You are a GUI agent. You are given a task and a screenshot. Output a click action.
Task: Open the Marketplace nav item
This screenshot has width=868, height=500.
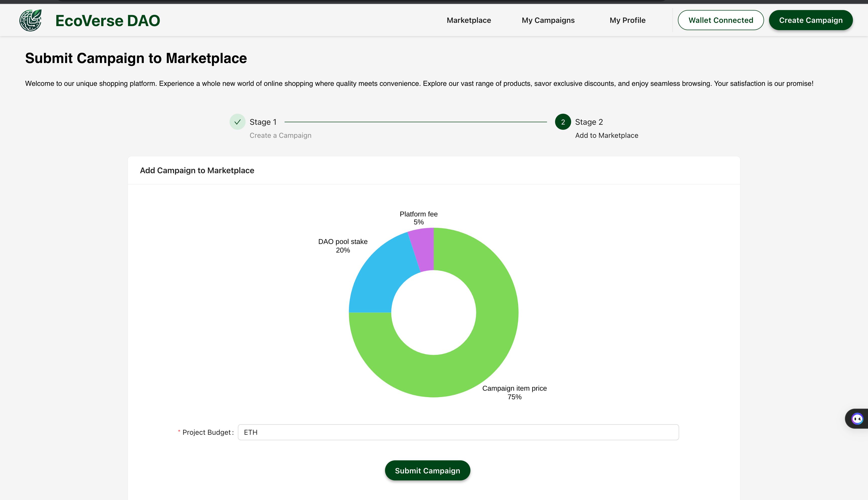(469, 20)
